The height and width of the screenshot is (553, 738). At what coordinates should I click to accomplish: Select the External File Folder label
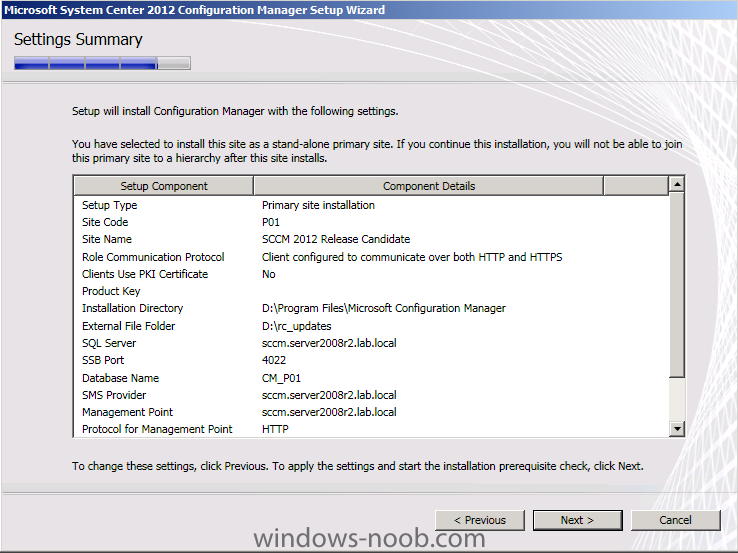[128, 326]
